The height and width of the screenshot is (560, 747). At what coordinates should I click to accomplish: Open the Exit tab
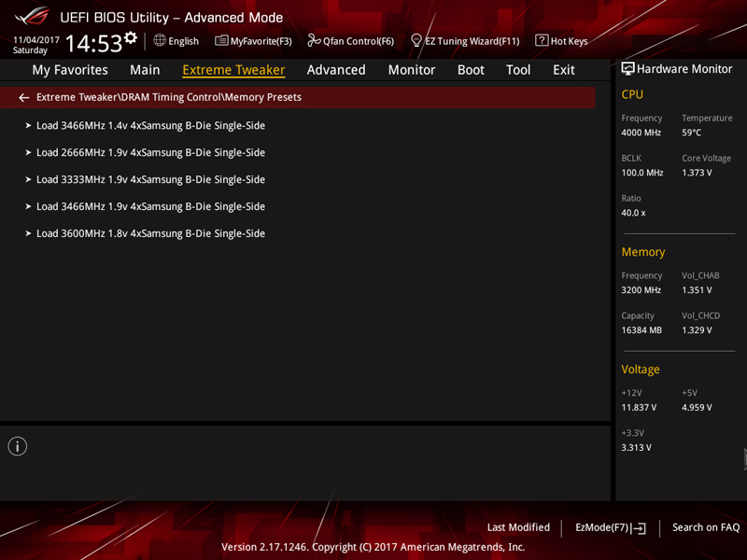coord(564,70)
